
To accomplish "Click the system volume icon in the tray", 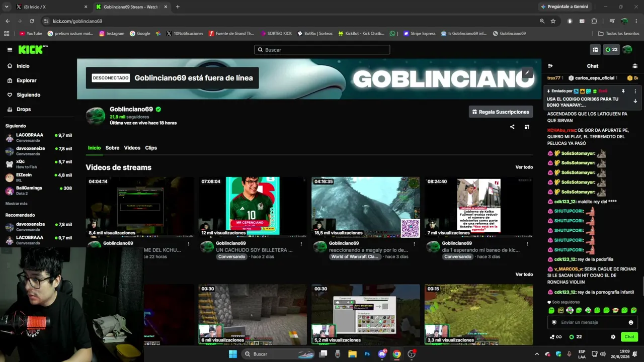I will (x=603, y=354).
